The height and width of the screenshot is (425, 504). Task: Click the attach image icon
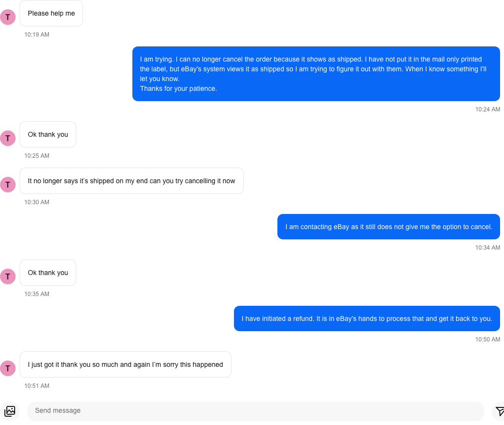10,411
